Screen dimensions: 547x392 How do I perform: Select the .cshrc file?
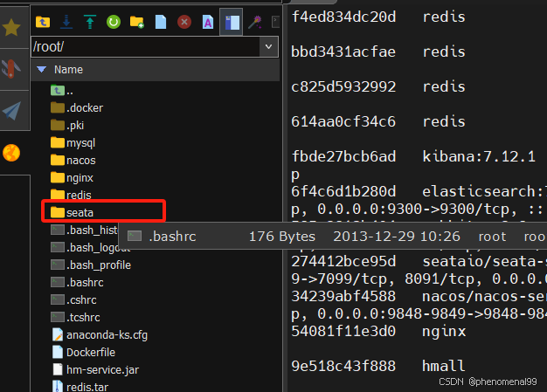[73, 299]
